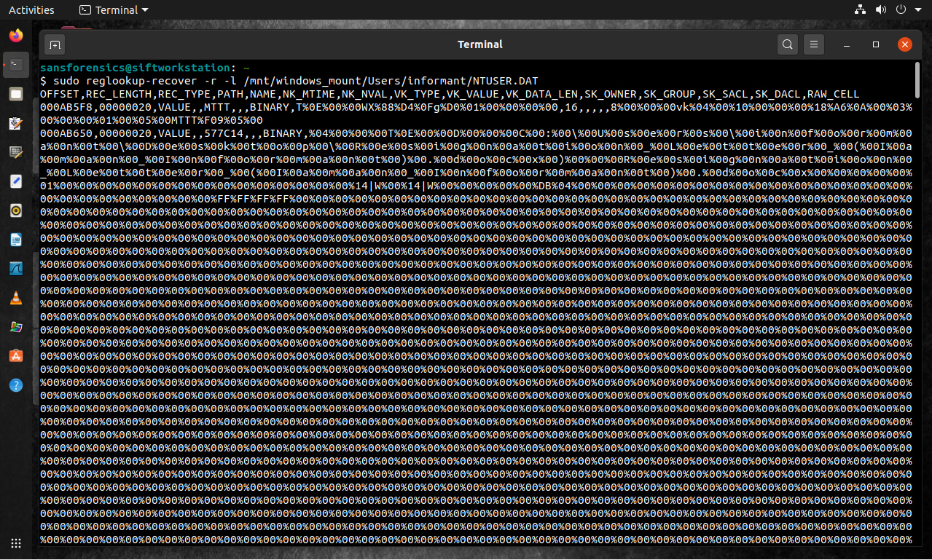Launch Firefox from the dock
932x560 pixels.
(16, 35)
